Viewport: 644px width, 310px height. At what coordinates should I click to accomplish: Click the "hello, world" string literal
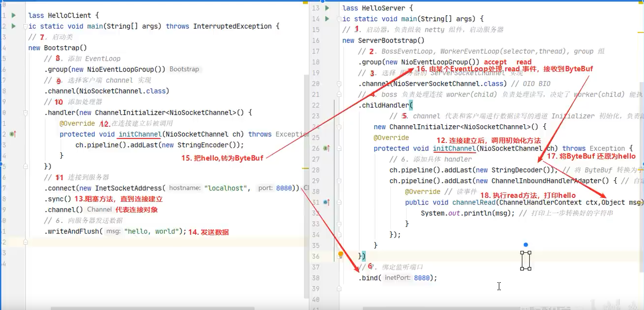(x=151, y=231)
